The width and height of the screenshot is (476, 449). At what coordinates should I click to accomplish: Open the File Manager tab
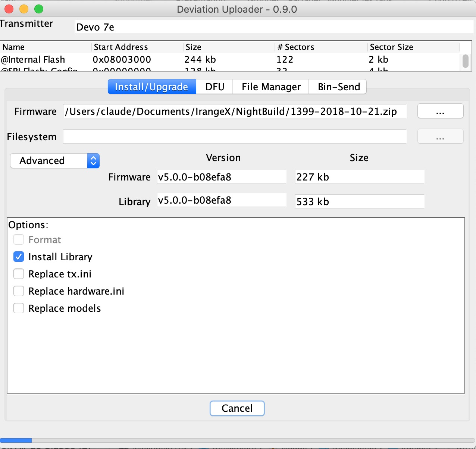tap(271, 87)
